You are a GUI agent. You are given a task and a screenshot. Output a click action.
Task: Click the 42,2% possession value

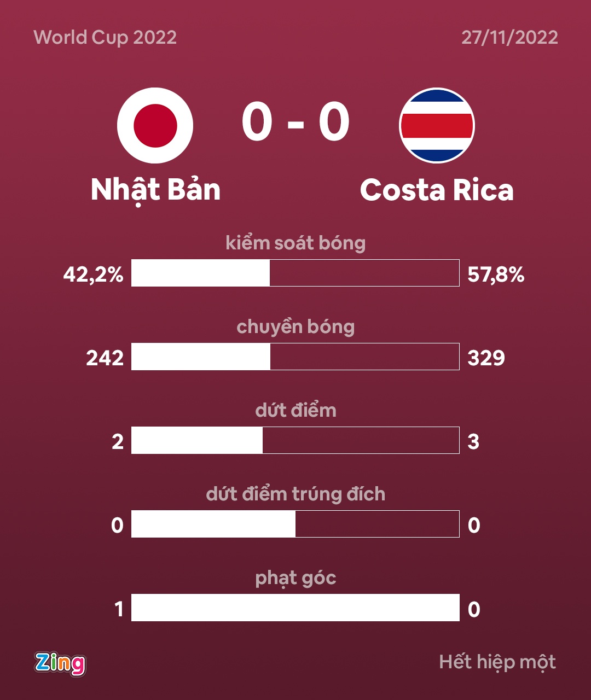pyautogui.click(x=93, y=275)
